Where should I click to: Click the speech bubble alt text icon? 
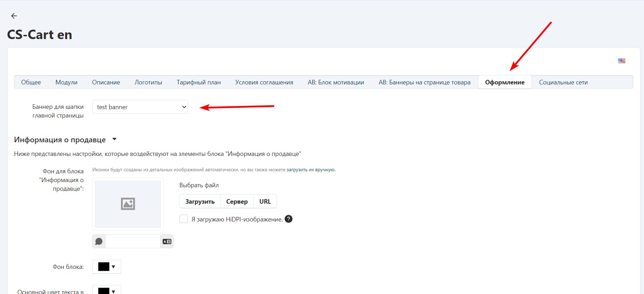(x=99, y=241)
